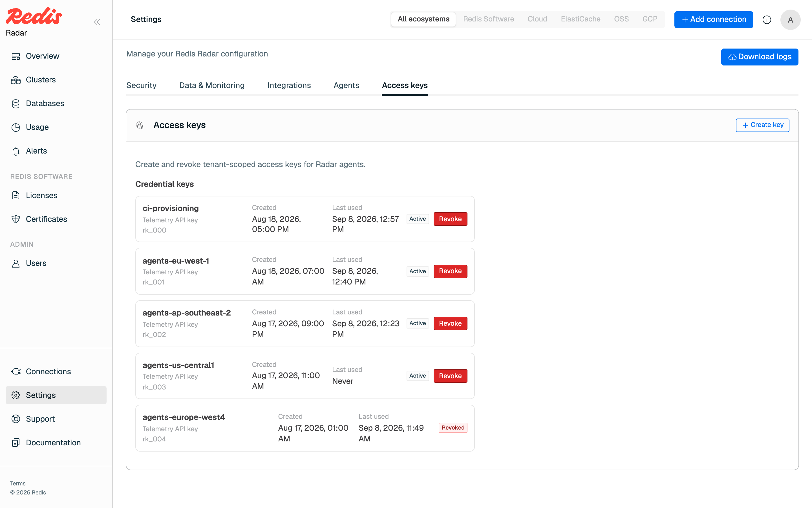
Task: Switch ecosystem filter to GCP
Action: coord(650,19)
